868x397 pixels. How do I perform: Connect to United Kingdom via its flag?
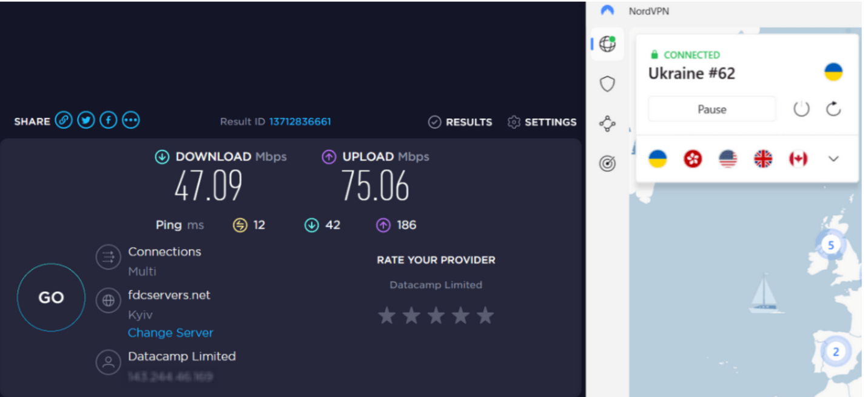(763, 159)
